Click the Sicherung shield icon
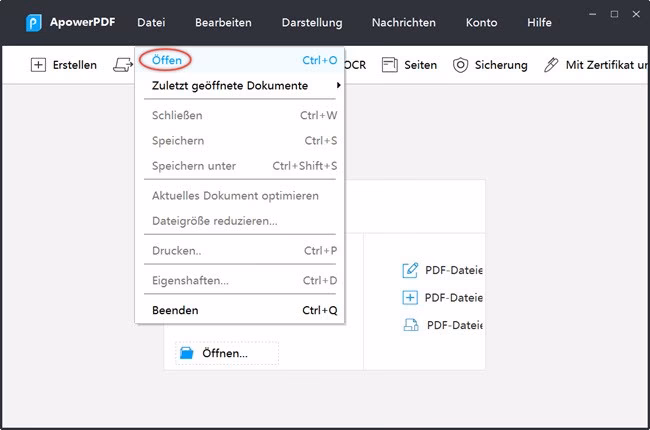Image resolution: width=650 pixels, height=430 pixels. [460, 65]
